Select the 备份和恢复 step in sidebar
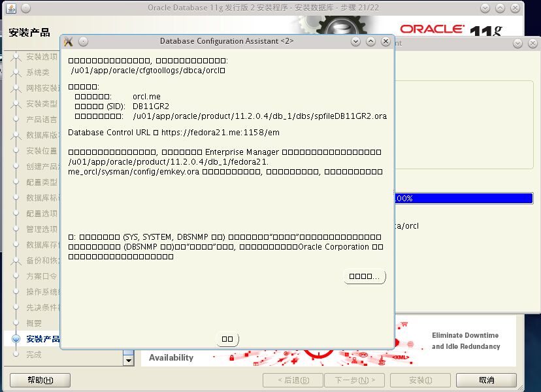This screenshot has height=392, width=541. pos(42,261)
